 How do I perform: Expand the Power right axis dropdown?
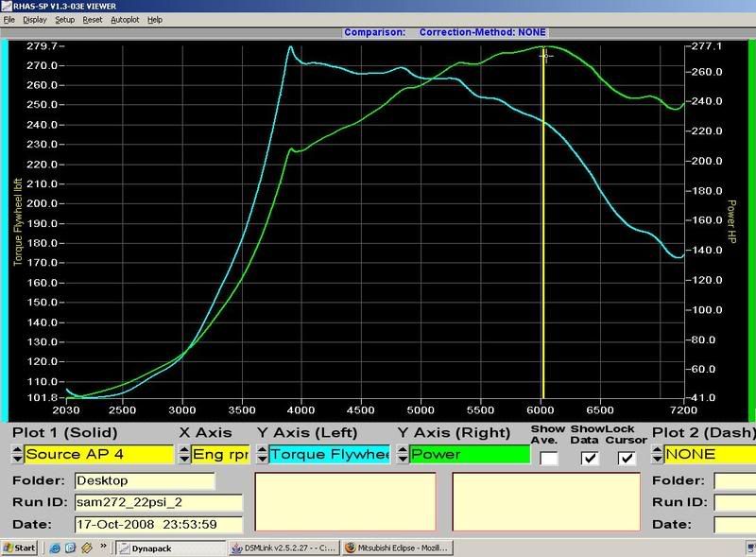(x=469, y=454)
